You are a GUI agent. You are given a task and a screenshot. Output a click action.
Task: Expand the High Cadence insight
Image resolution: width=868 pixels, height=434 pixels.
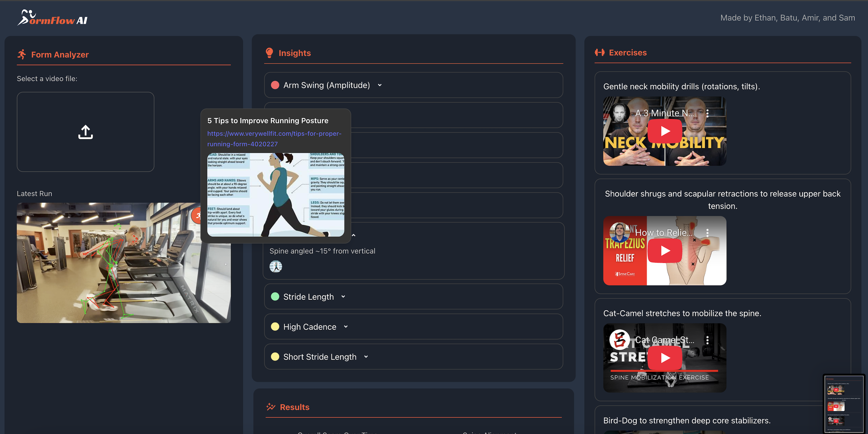tap(346, 326)
